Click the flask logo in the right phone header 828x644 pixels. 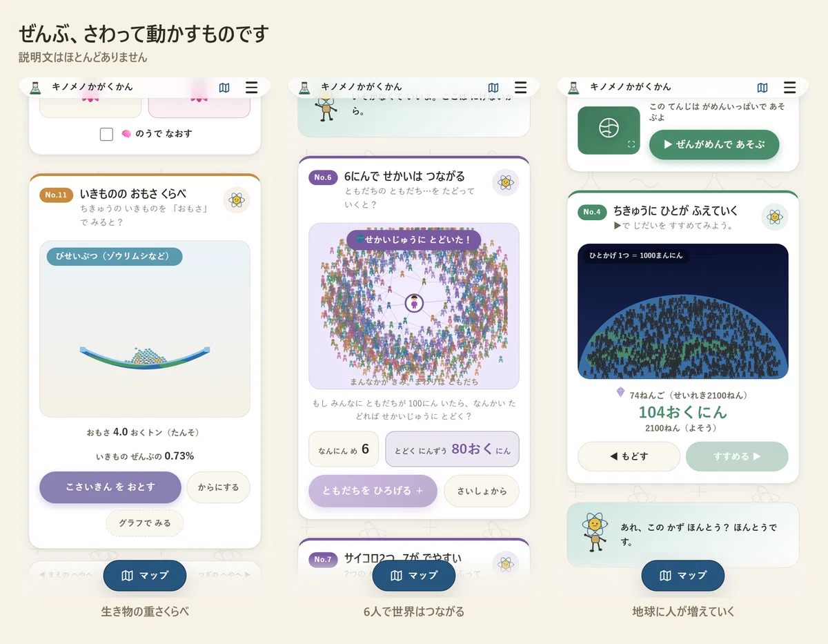pyautogui.click(x=573, y=87)
